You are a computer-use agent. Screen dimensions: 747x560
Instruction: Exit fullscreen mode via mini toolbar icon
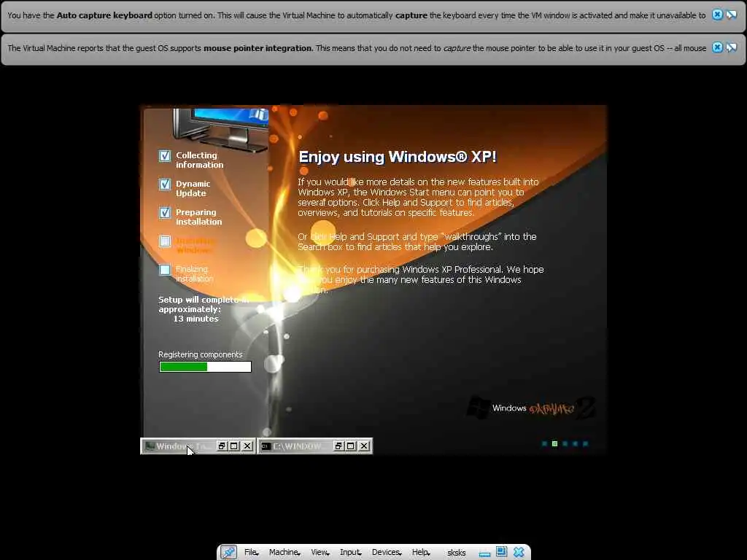pos(501,552)
